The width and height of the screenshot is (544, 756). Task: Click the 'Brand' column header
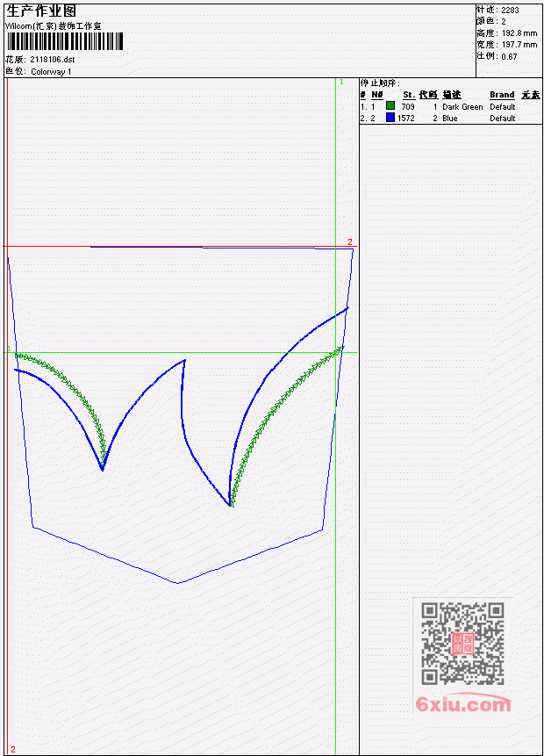point(502,95)
